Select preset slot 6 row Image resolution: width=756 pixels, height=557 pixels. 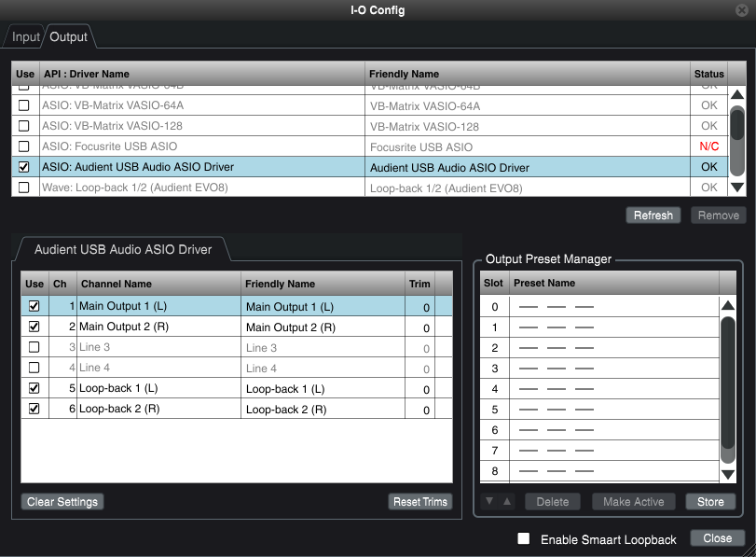599,430
